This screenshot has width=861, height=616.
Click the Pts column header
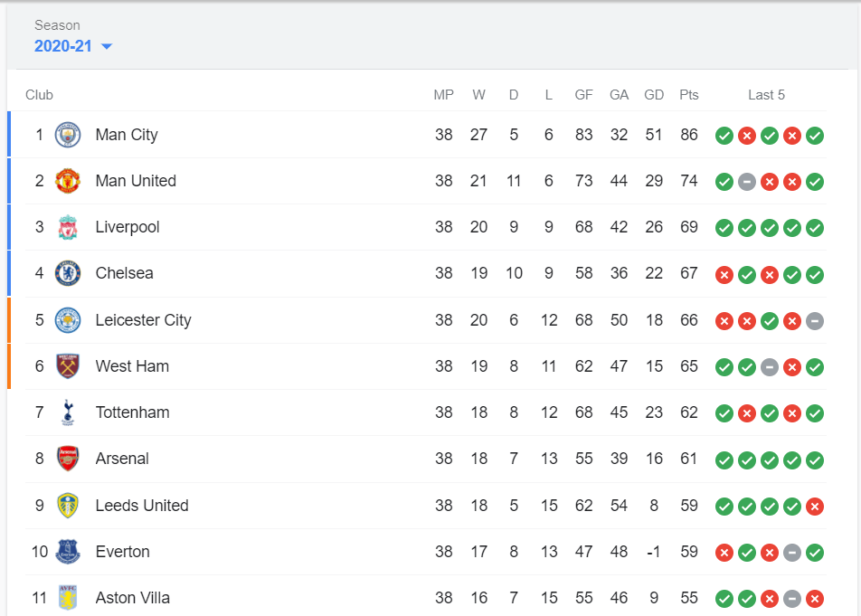(689, 95)
